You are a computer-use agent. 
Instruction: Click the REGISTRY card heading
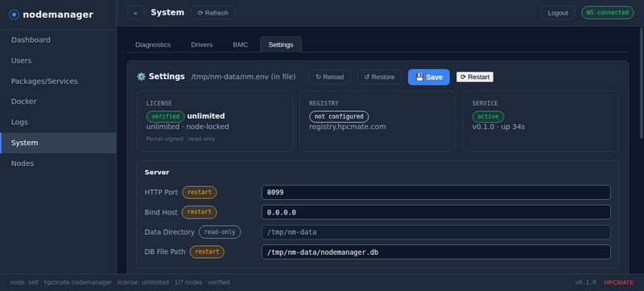[324, 103]
